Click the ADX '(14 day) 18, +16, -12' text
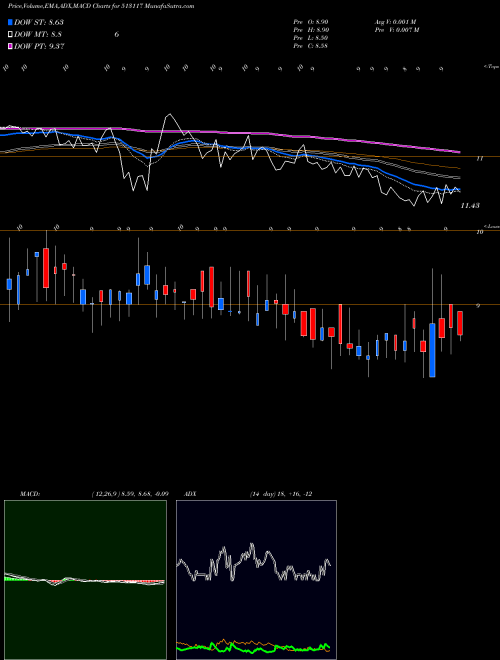The image size is (500, 660). tap(281, 494)
